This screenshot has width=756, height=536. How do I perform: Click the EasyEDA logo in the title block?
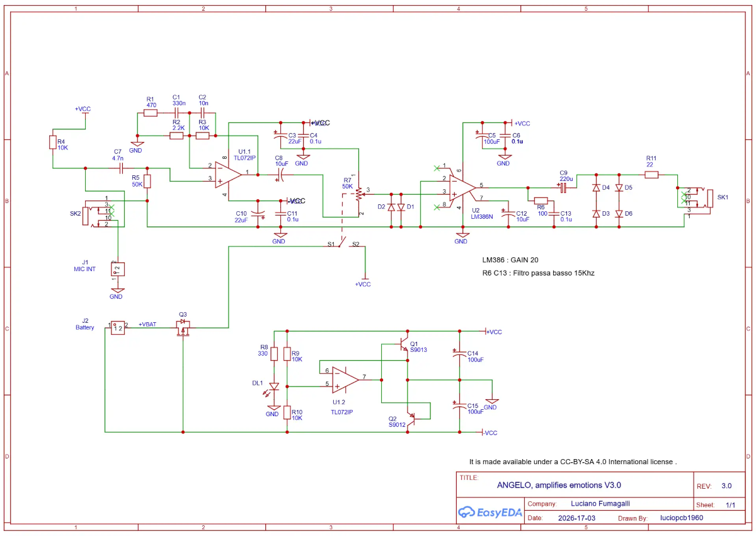point(490,511)
